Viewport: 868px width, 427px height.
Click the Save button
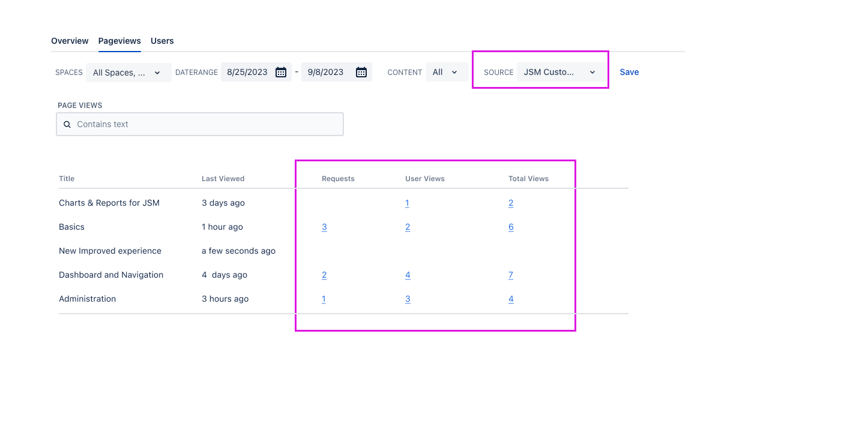click(629, 73)
